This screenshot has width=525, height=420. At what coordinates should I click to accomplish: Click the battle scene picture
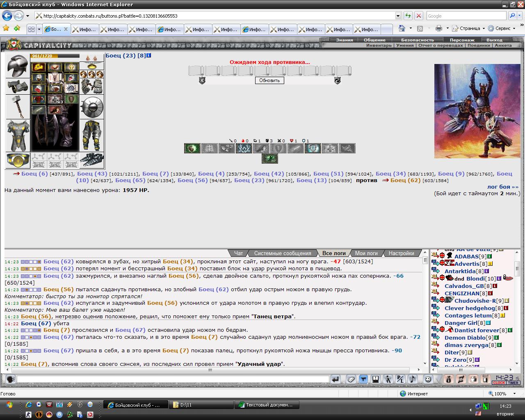477,111
